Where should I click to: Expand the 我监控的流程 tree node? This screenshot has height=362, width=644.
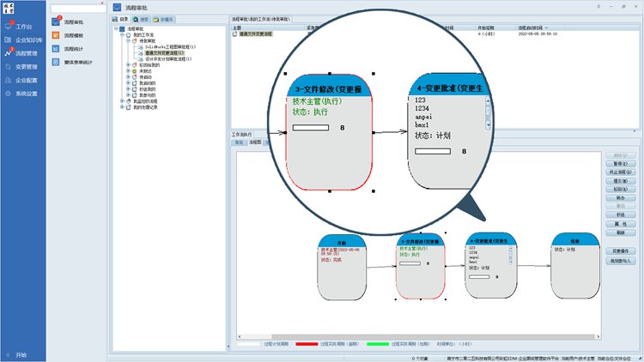click(122, 100)
